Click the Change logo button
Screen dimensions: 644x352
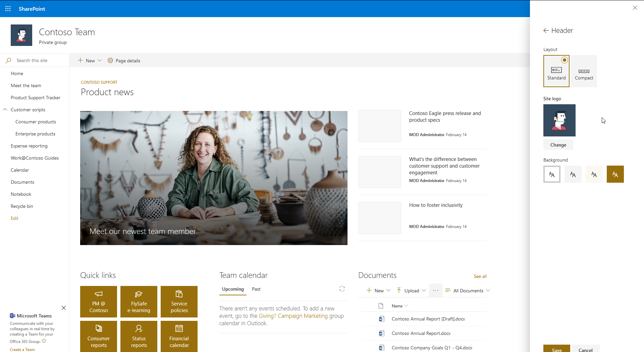558,145
